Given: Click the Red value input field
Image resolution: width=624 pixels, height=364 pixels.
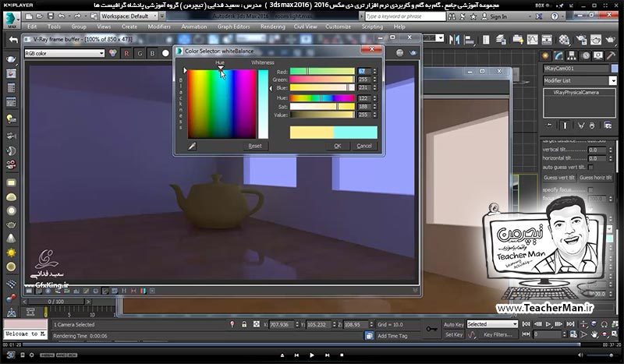Looking at the screenshot, I should [x=363, y=71].
